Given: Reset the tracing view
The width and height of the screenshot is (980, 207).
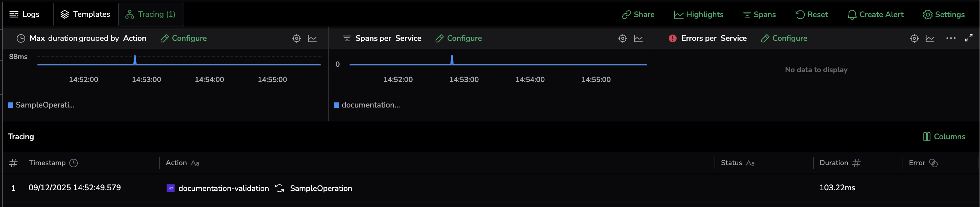Looking at the screenshot, I should pos(811,15).
